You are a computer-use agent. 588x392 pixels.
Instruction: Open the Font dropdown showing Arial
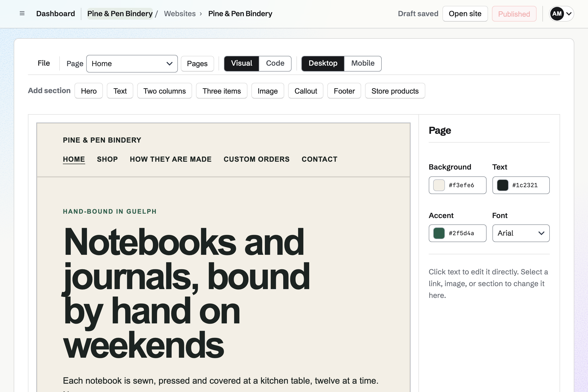click(x=521, y=233)
